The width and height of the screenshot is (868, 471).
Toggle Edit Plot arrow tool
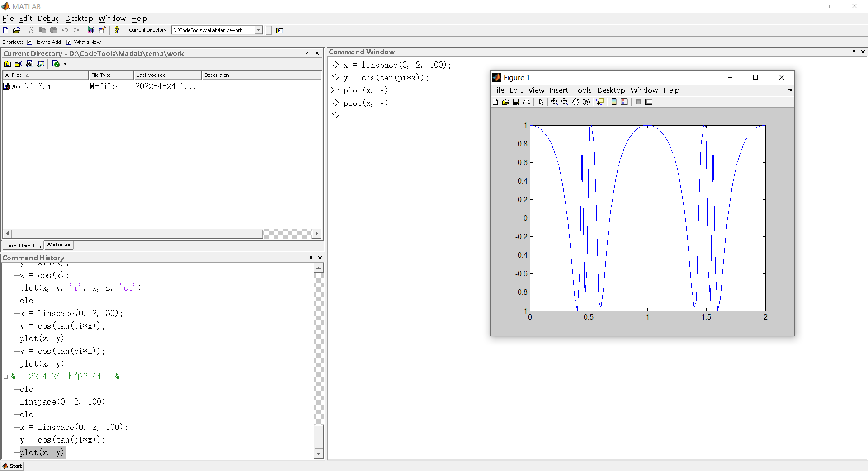click(x=541, y=102)
